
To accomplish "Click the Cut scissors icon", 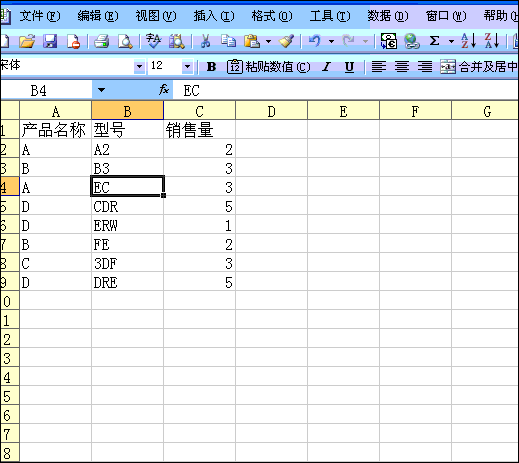I will click(x=205, y=41).
